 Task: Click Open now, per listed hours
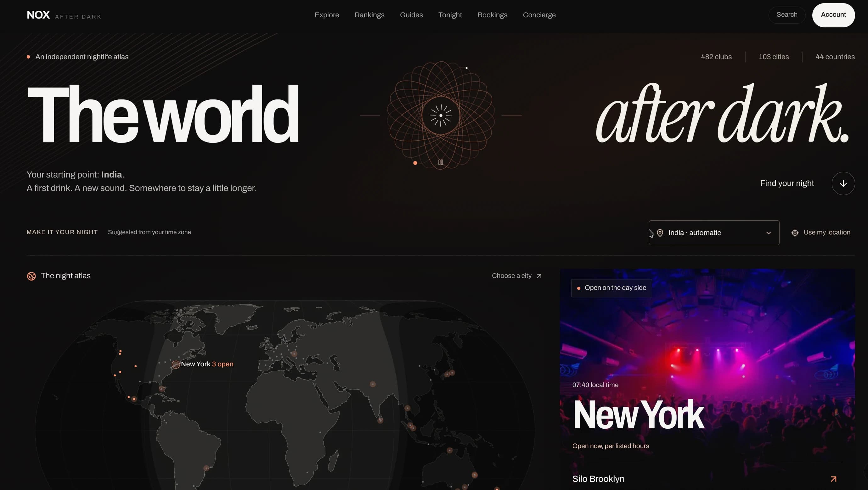point(611,446)
